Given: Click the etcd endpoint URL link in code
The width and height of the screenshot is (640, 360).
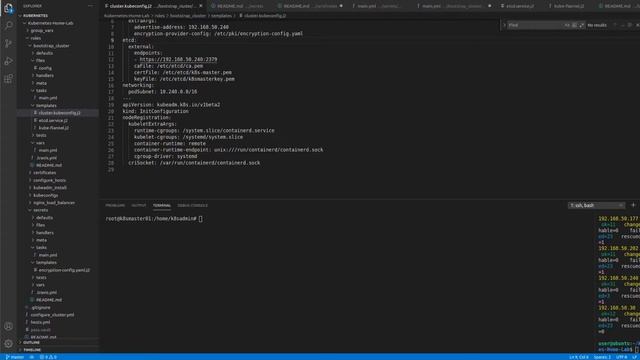Looking at the screenshot, I should click(178, 60).
